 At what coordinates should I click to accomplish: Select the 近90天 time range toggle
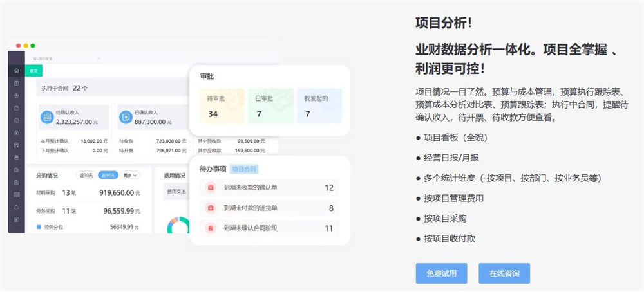(x=108, y=175)
